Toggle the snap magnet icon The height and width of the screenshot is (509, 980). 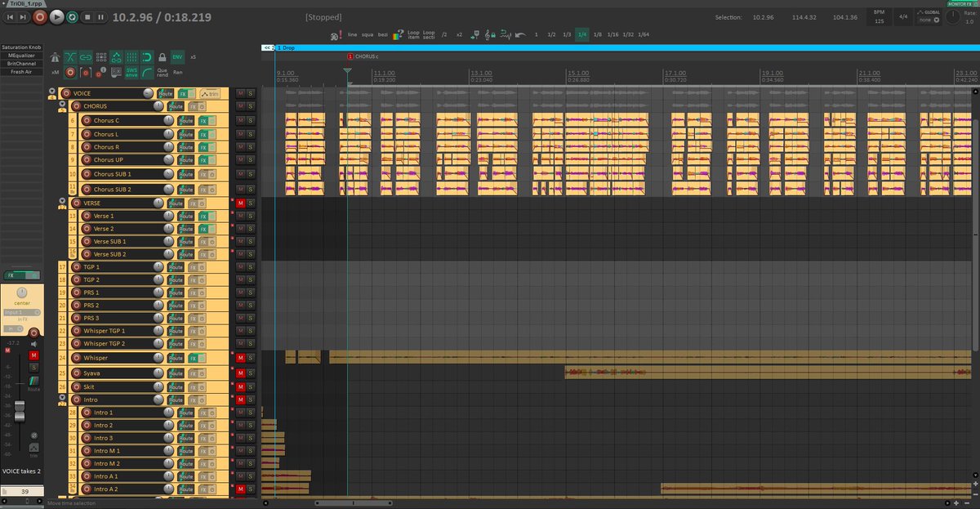(x=147, y=57)
